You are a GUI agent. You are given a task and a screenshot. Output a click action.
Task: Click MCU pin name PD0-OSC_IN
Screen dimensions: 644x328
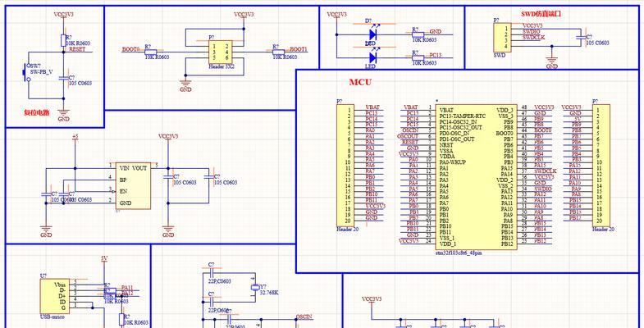point(454,134)
